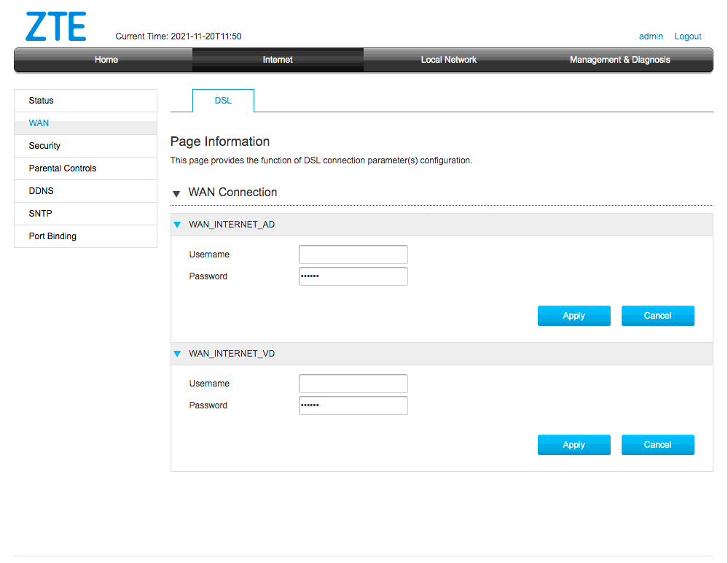Click the Logout link
728x563 pixels.
[687, 36]
